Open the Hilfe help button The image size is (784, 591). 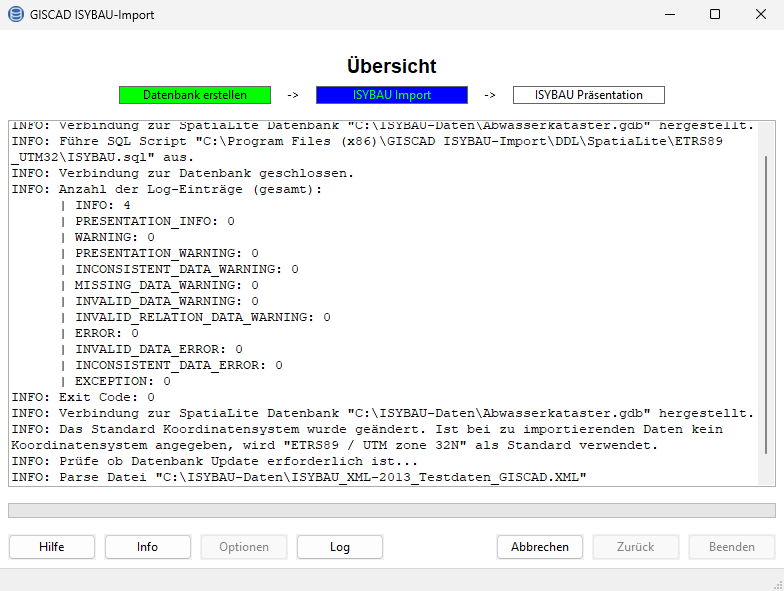[x=52, y=547]
